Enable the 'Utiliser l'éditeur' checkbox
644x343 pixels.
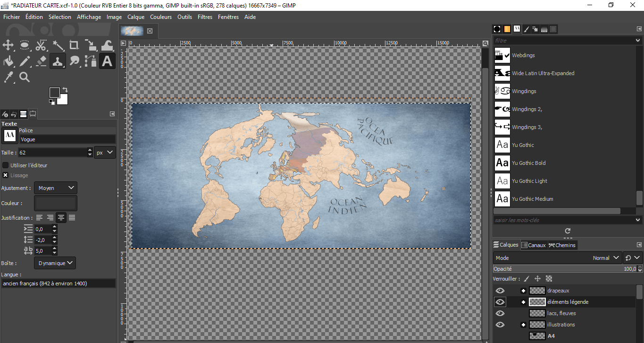pos(6,165)
